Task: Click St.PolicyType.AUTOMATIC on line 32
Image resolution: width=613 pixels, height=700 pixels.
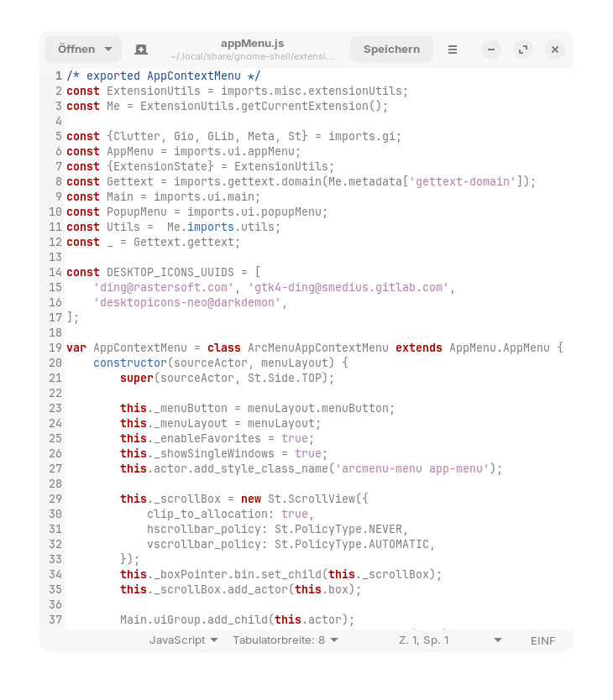Action: [x=354, y=544]
